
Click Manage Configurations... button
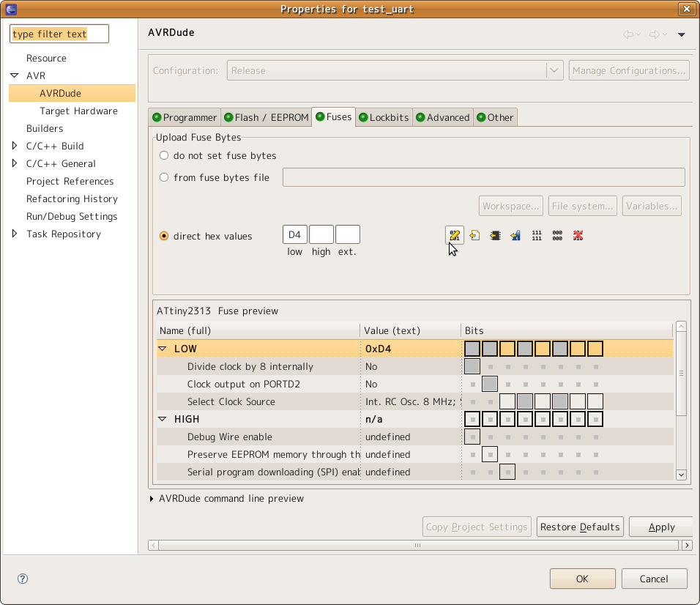pos(629,70)
